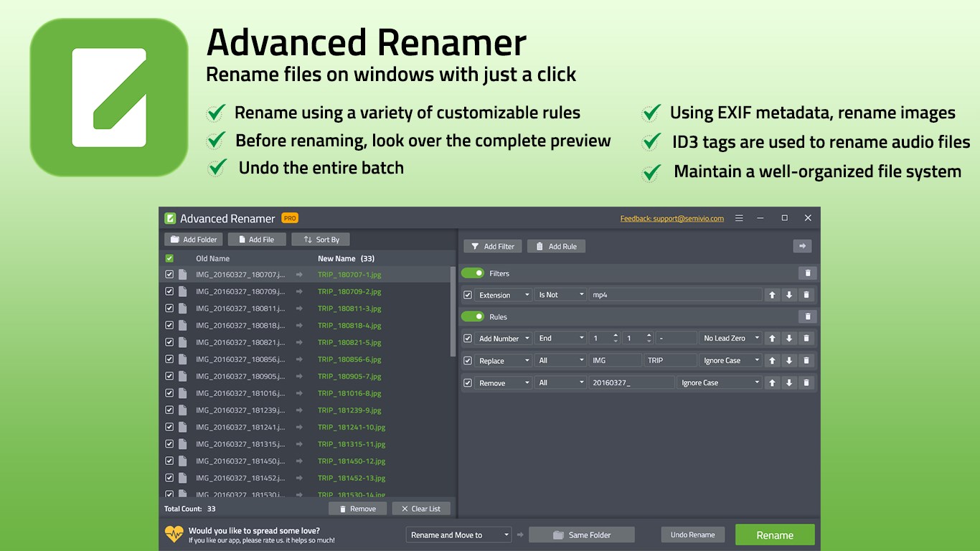Uncheck the IMG_20160327_180709 file checkbox
The width and height of the screenshot is (980, 551).
[169, 291]
